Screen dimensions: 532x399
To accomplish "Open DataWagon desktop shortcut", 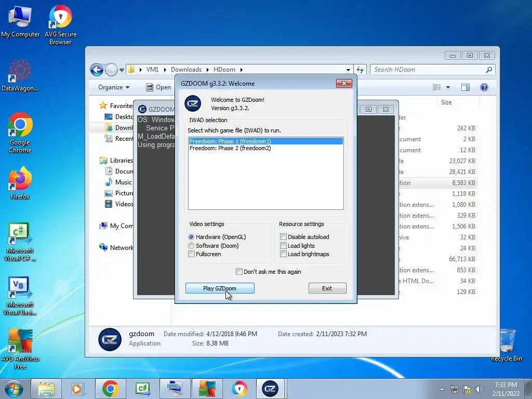I will coord(20,75).
